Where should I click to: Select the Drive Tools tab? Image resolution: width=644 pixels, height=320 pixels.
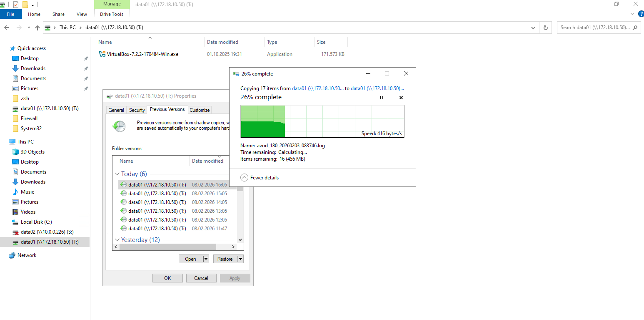(112, 14)
